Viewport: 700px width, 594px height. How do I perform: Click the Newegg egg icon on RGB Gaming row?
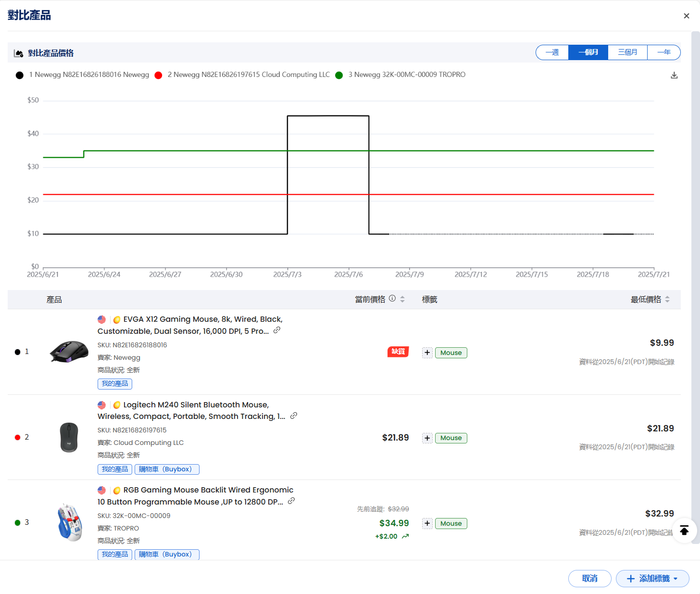click(x=117, y=491)
